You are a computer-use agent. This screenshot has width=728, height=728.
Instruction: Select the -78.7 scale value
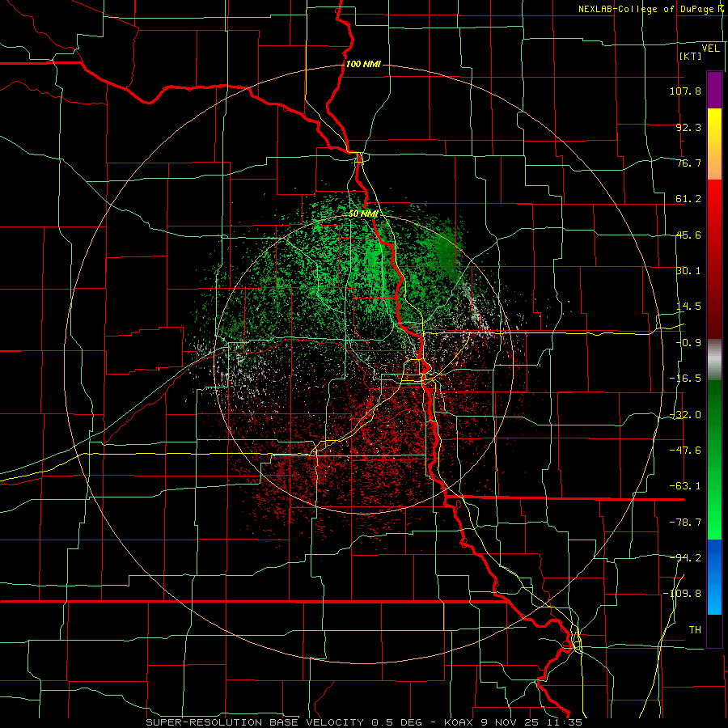[x=685, y=523]
